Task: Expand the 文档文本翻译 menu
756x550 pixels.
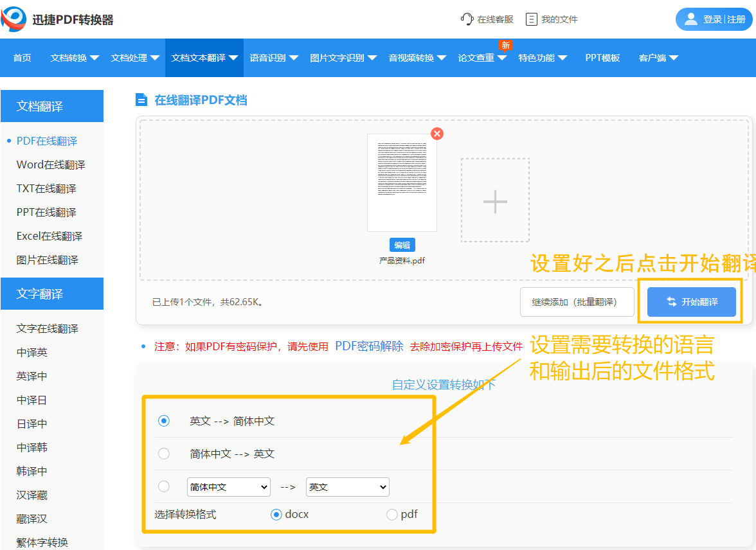Action: coord(204,58)
